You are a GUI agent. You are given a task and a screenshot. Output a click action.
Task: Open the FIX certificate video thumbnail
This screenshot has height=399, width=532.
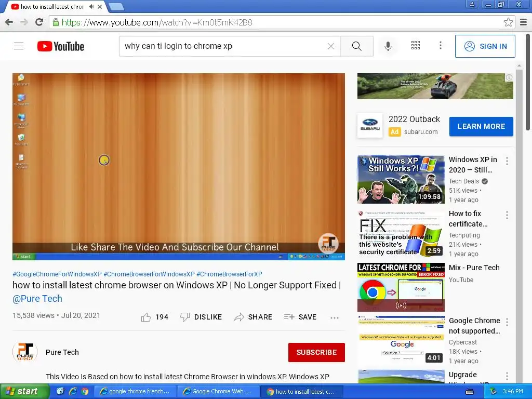click(401, 233)
